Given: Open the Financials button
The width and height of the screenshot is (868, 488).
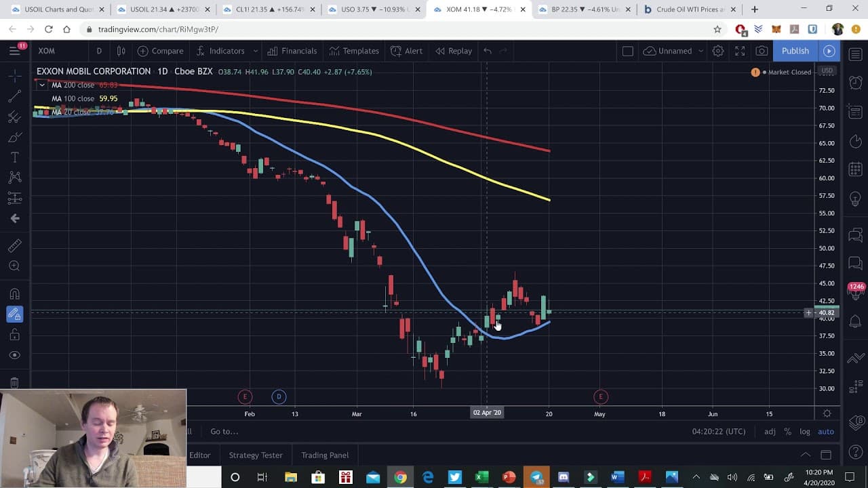Looking at the screenshot, I should point(292,51).
